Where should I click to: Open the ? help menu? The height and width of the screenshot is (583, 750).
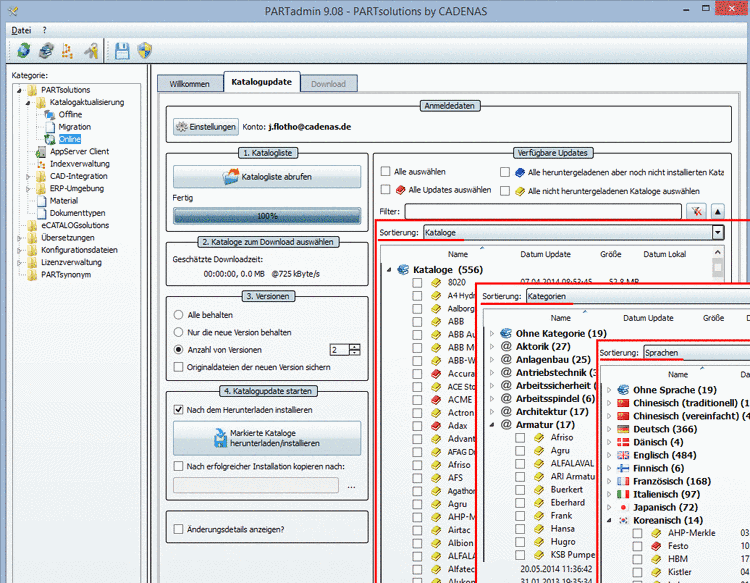click(44, 30)
